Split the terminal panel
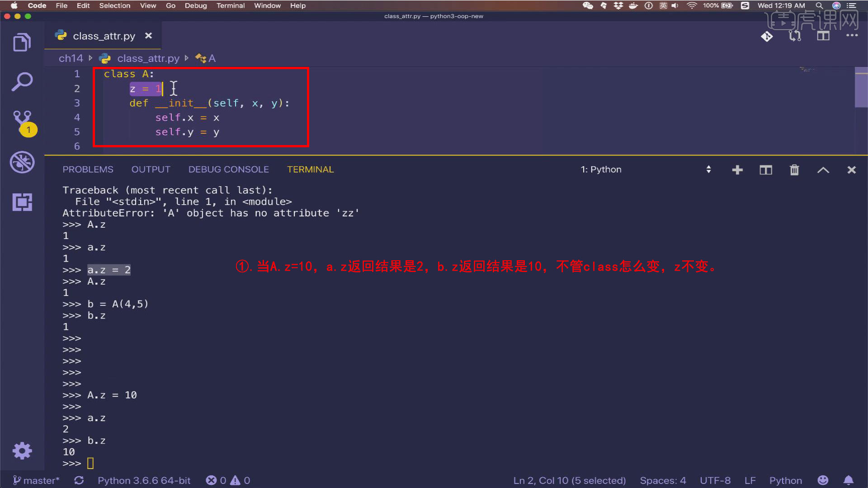 (x=766, y=170)
